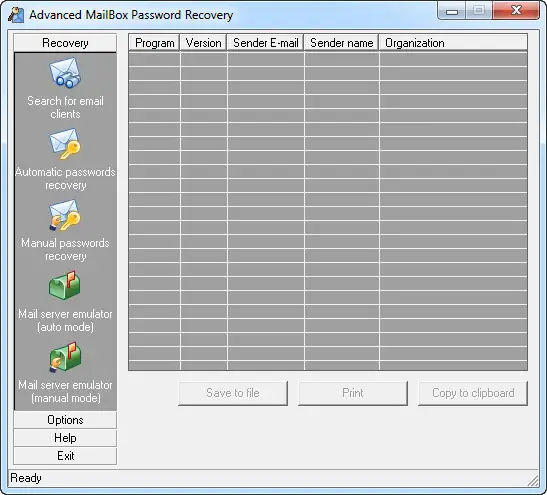The image size is (547, 495).
Task: Open Mail server emulator auto mode icon
Action: tap(65, 285)
